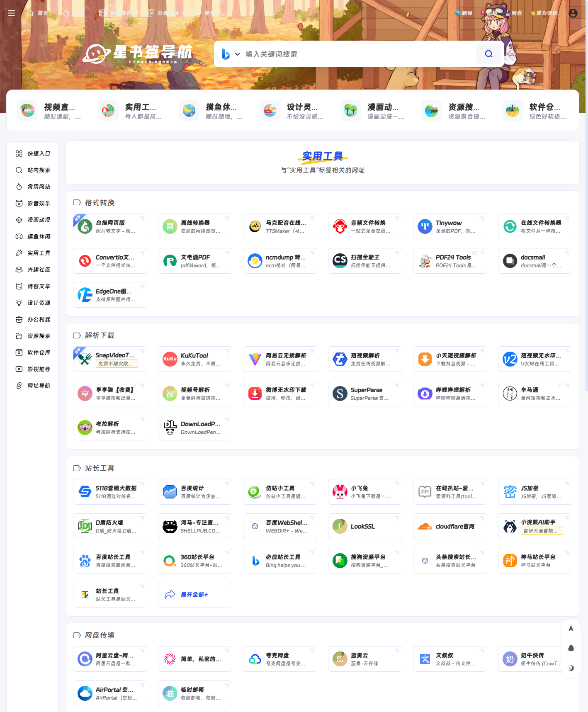The width and height of the screenshot is (588, 712).
Task: Open the 视频直播 category card
Action: coord(50,111)
